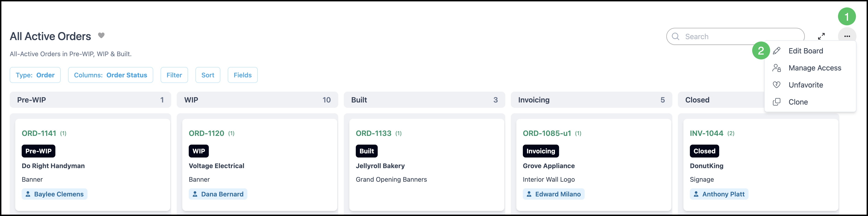Click the magnifier icon in Search box
868x216 pixels.
676,36
